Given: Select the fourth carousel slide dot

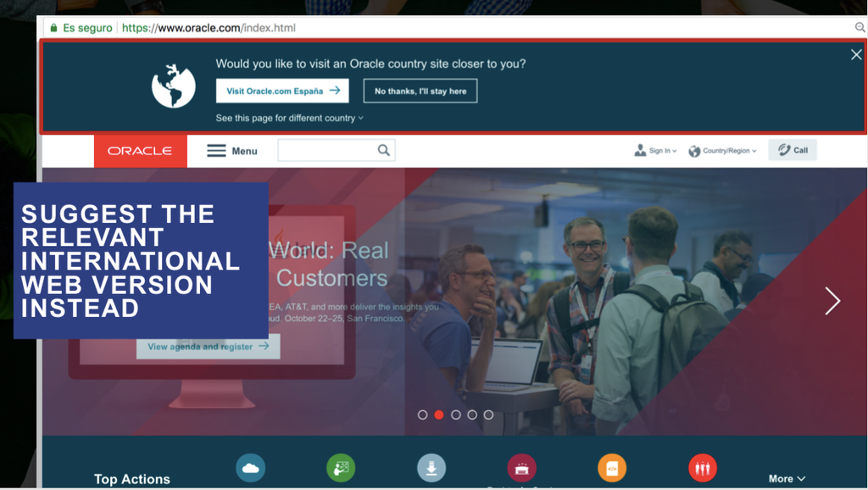Looking at the screenshot, I should click(x=472, y=415).
